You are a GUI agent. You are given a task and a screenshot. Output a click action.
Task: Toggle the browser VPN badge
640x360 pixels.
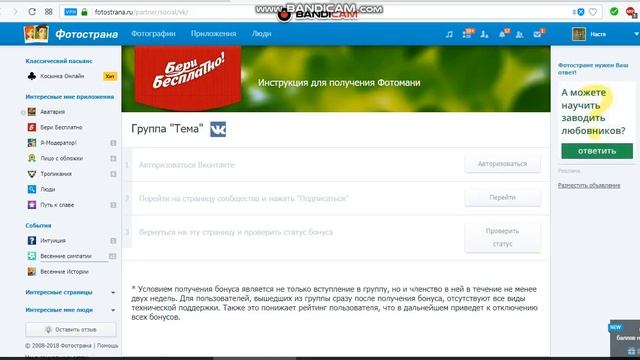71,12
